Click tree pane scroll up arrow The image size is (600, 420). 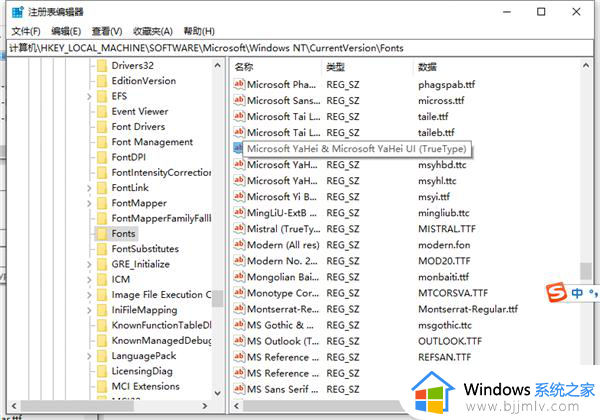pos(217,65)
